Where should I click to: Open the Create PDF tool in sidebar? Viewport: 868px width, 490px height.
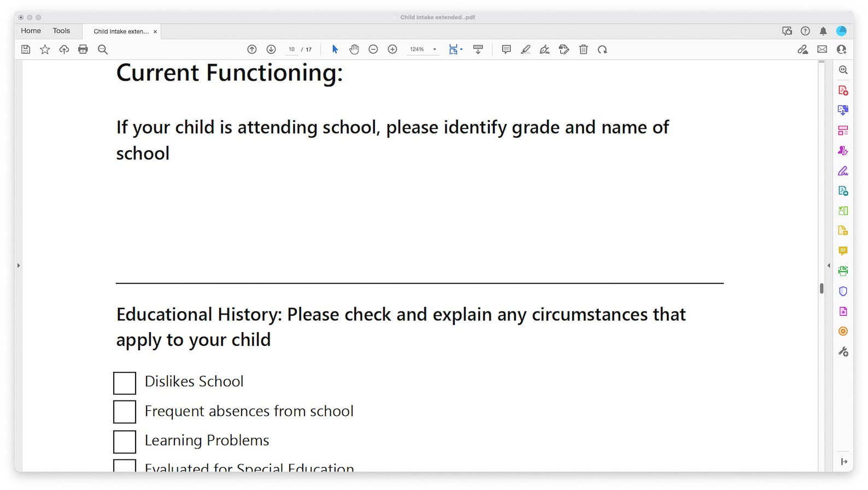point(843,90)
